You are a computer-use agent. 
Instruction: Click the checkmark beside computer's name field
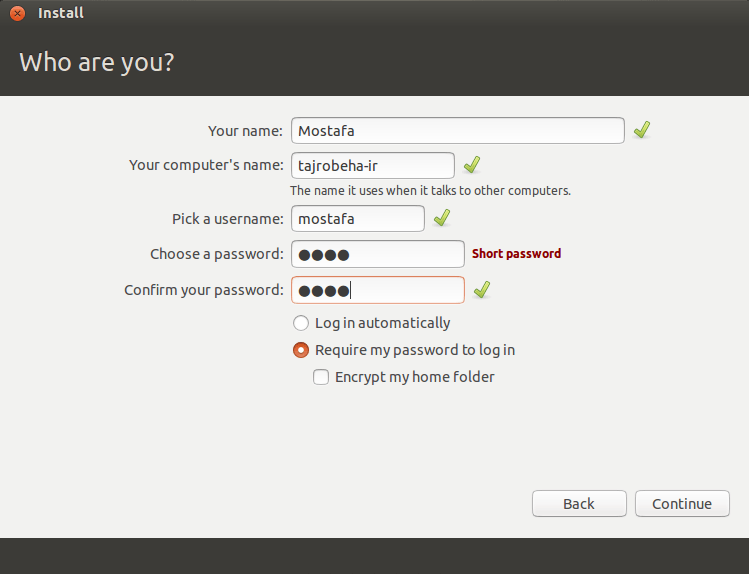tap(472, 165)
